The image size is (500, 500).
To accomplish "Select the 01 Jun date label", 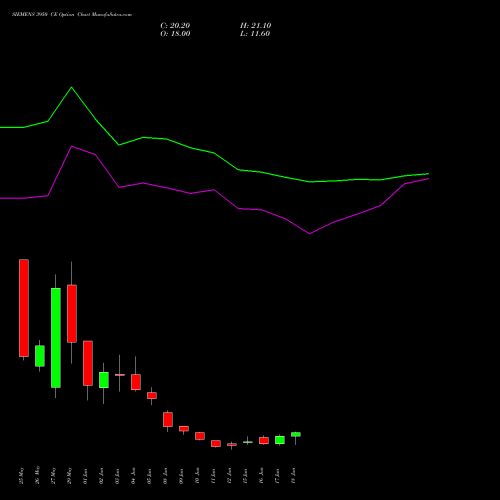I will coord(86,476).
